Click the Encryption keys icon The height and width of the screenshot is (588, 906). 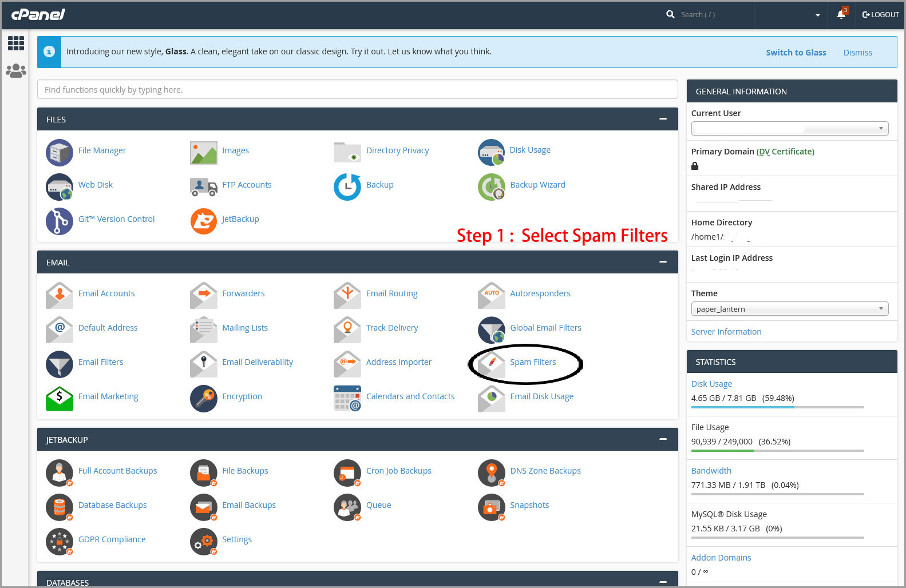pos(204,399)
